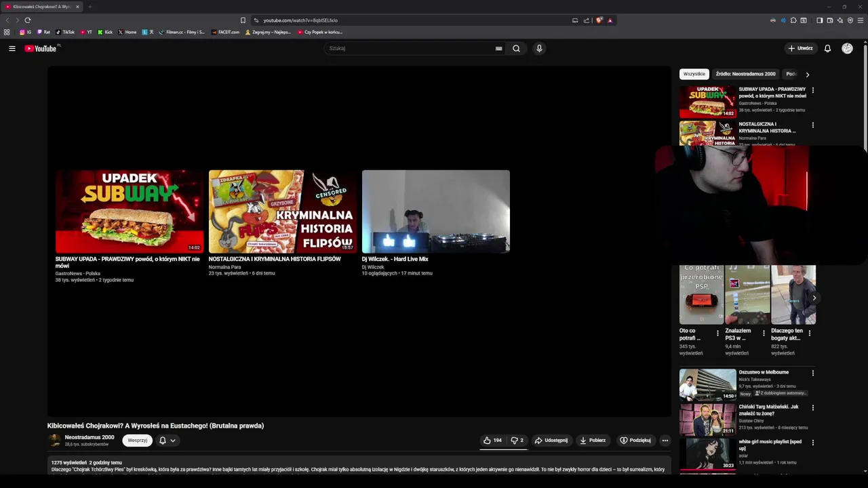This screenshot has width=868, height=488.
Task: Click the Udostępnij share button
Action: [x=551, y=441]
